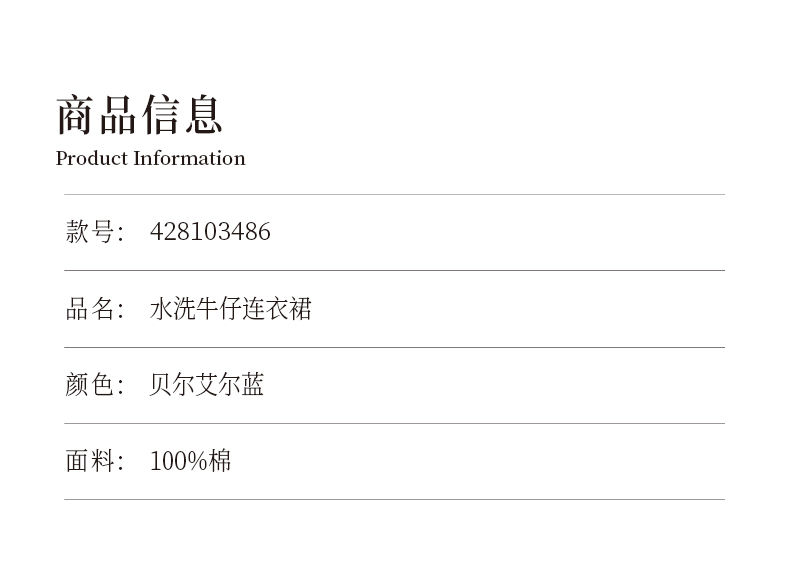The width and height of the screenshot is (790, 569).
Task: Click the color value 贝尔艾尔蓝
Action: (207, 385)
